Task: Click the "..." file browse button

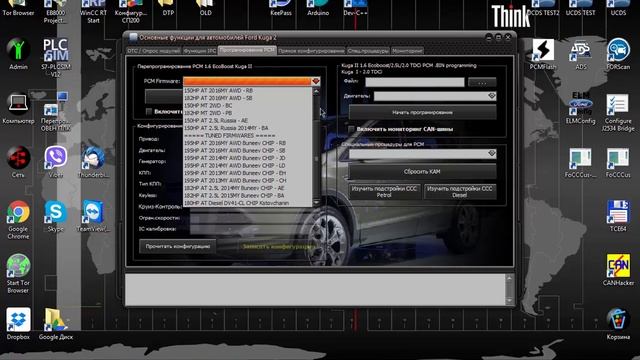Action: [482, 83]
